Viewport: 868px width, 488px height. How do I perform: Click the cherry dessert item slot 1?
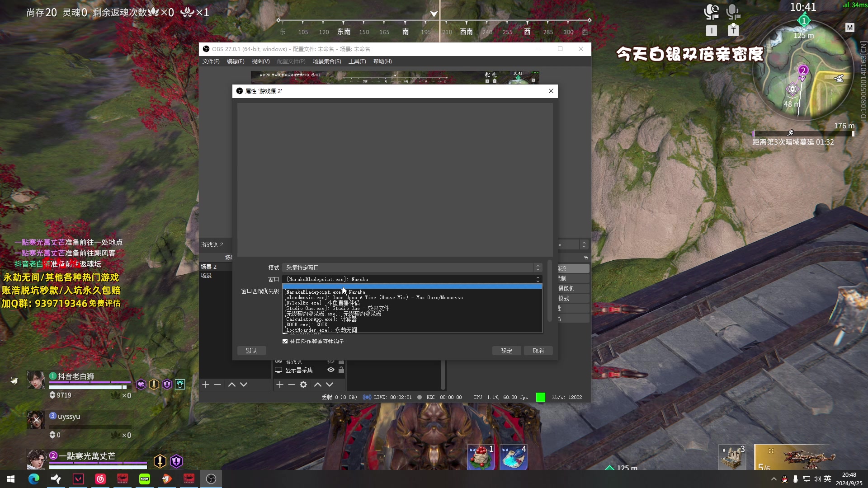(x=481, y=457)
